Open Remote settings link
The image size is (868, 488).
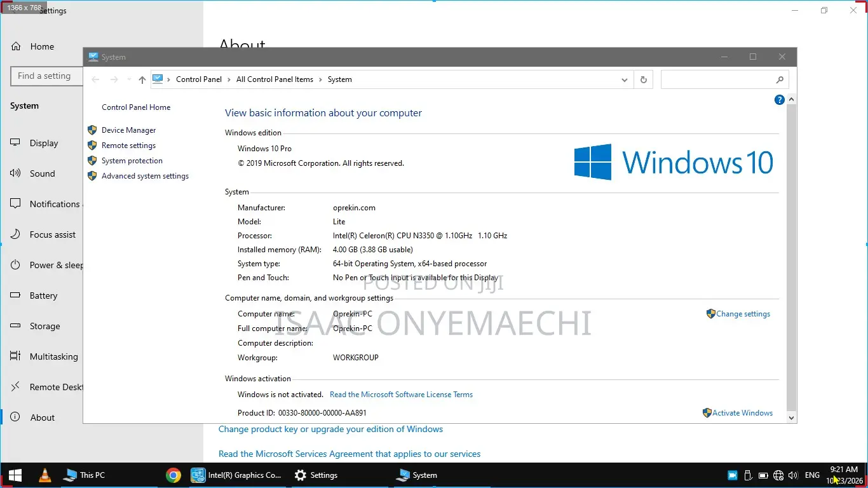128,146
